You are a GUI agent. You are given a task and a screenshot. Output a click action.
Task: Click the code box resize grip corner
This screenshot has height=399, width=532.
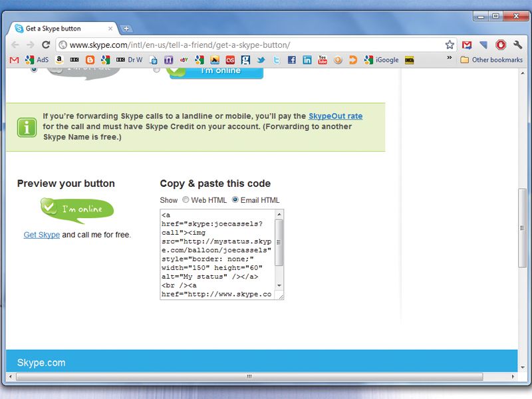(281, 296)
